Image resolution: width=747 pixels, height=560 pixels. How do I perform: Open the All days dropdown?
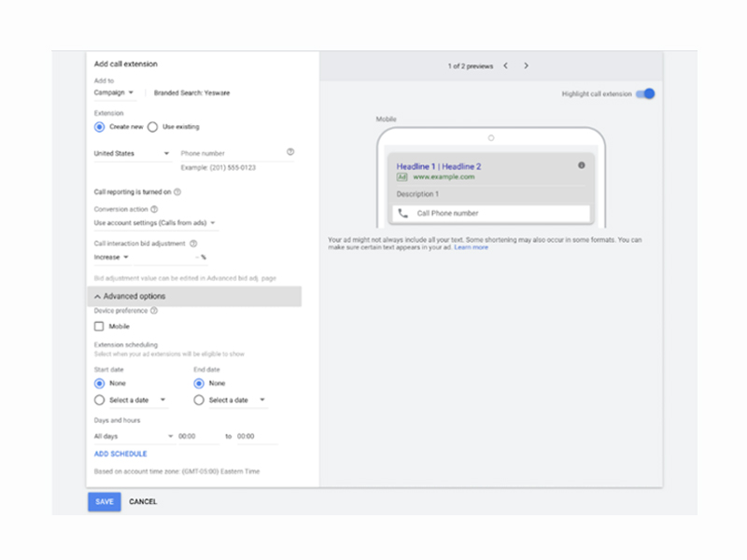[133, 436]
